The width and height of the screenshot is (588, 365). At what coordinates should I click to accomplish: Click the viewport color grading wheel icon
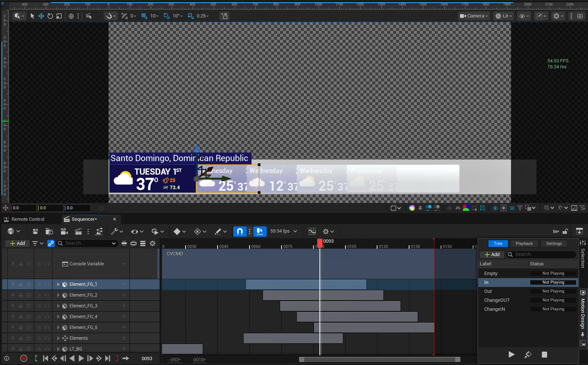pos(412,208)
